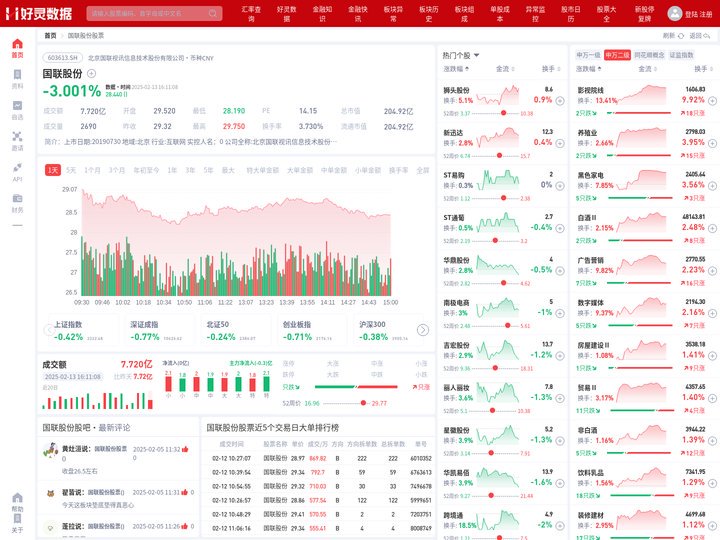This screenshot has height=540, width=720.
Task: Add 影视院线 sector with plus icon
Action: coord(712,101)
